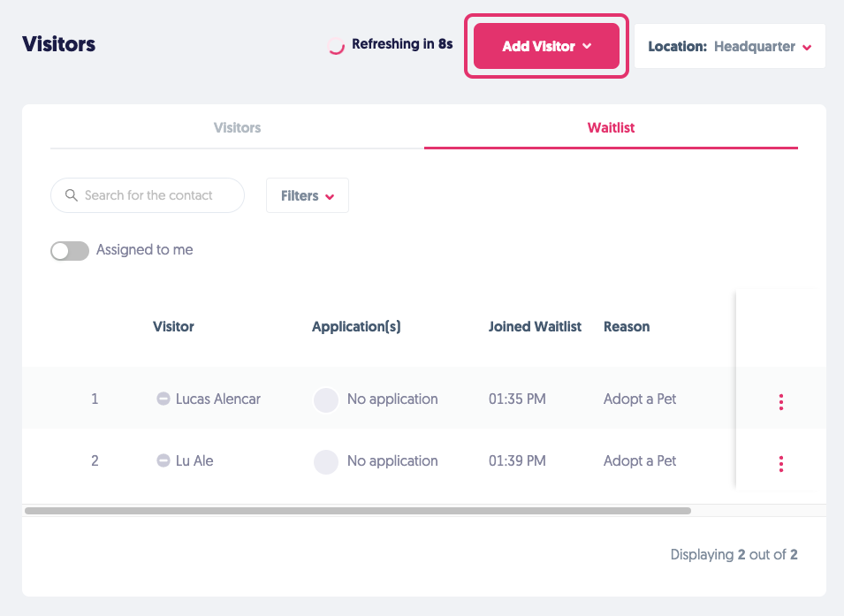Open three-dot menu for Lu Ale
Viewport: 844px width, 616px height.
(x=781, y=464)
